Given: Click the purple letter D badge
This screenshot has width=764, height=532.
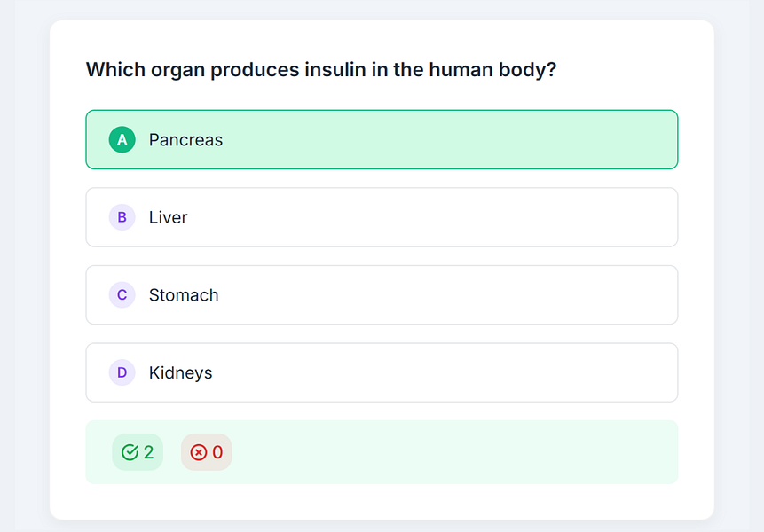Looking at the screenshot, I should pos(122,372).
